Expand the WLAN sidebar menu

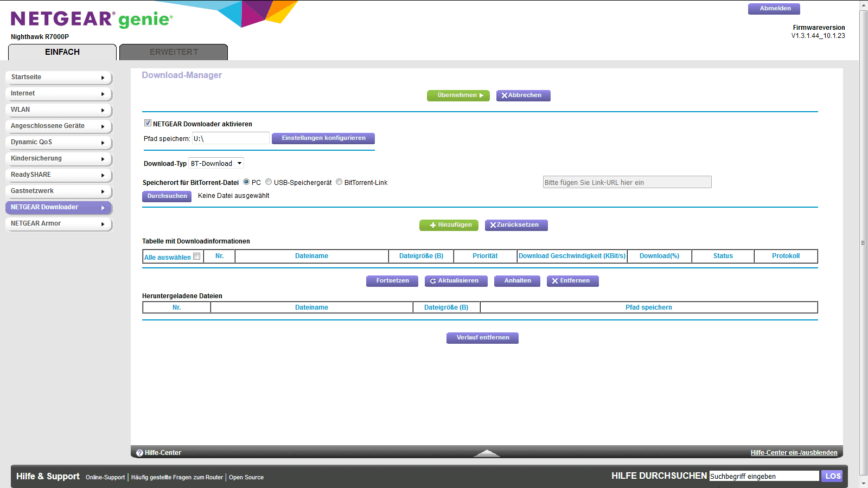pos(59,110)
